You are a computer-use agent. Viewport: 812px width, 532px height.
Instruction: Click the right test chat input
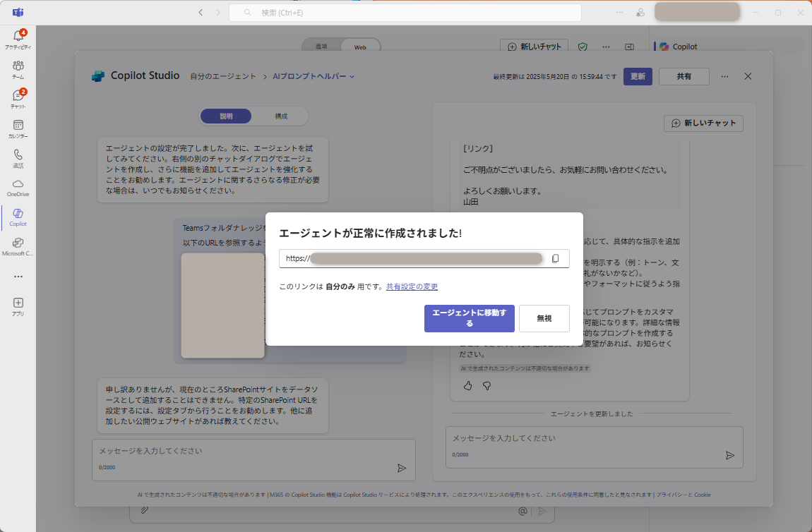594,447
